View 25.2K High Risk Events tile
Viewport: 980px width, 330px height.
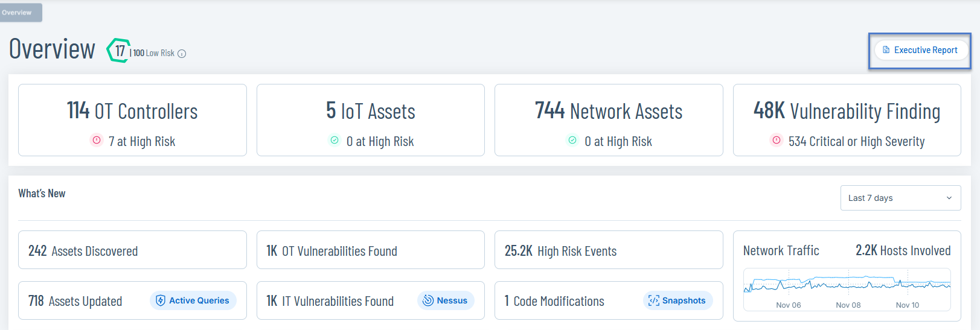pyautogui.click(x=609, y=250)
